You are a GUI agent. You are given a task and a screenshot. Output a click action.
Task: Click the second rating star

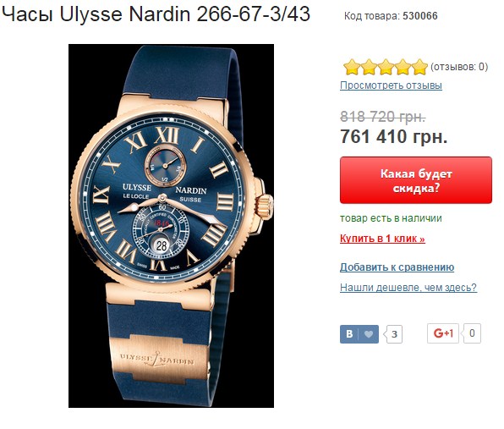coord(369,67)
